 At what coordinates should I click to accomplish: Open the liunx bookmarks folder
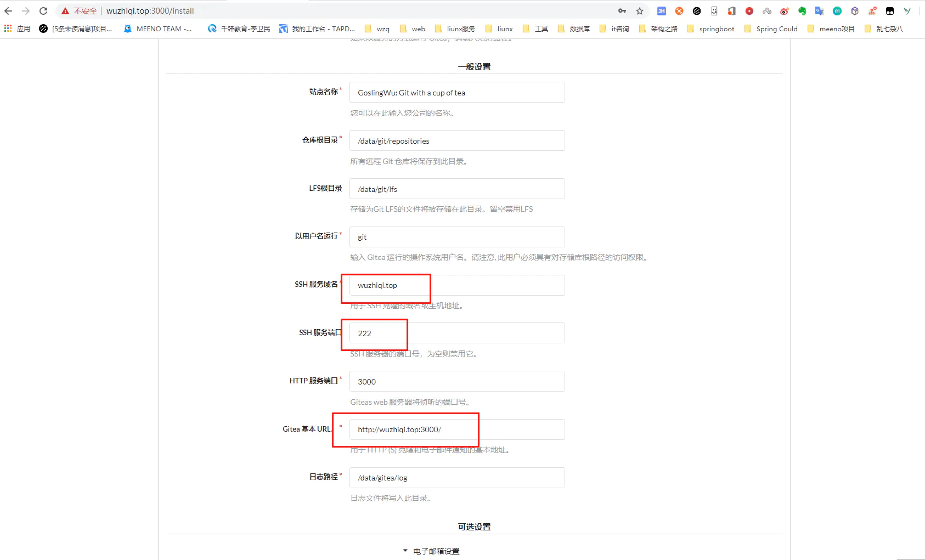pyautogui.click(x=499, y=29)
